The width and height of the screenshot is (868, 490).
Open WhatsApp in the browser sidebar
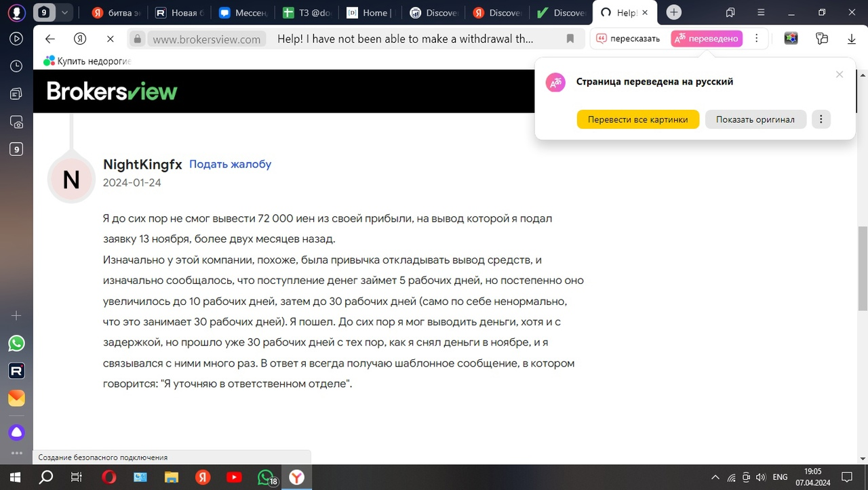tap(16, 344)
